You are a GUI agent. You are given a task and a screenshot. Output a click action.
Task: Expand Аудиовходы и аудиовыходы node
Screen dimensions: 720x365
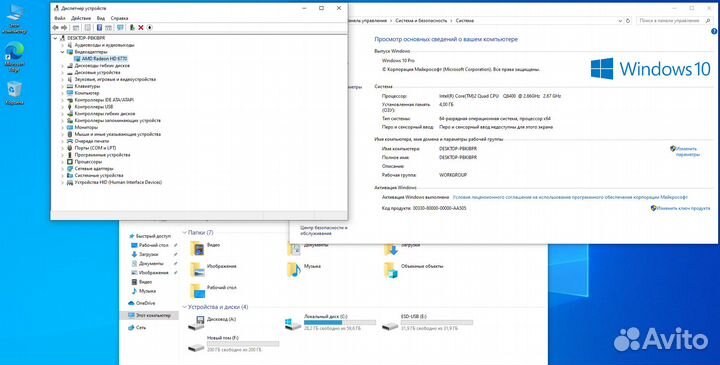point(63,45)
